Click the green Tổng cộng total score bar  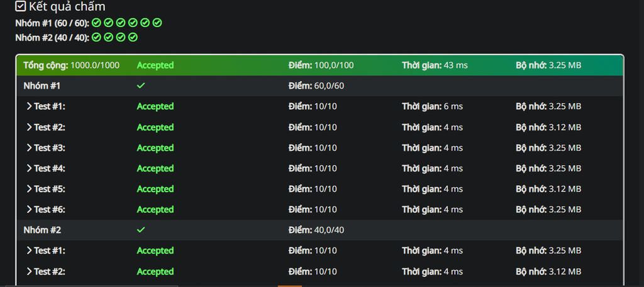[x=319, y=65]
